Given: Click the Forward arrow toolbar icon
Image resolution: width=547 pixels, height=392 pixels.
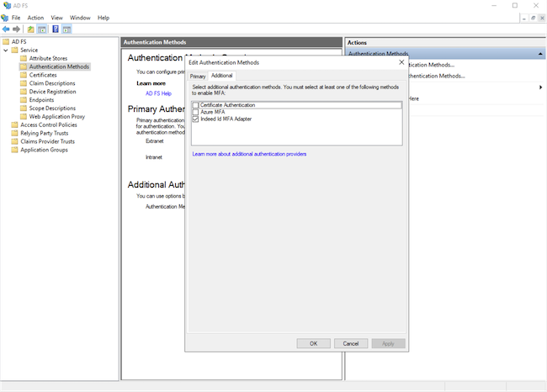Looking at the screenshot, I should click(16, 29).
